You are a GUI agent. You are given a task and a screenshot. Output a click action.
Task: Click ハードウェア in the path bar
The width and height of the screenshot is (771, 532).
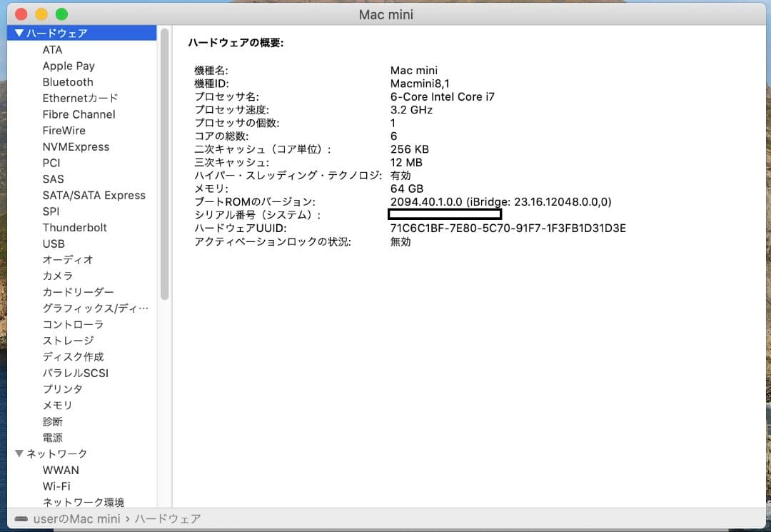pos(168,518)
